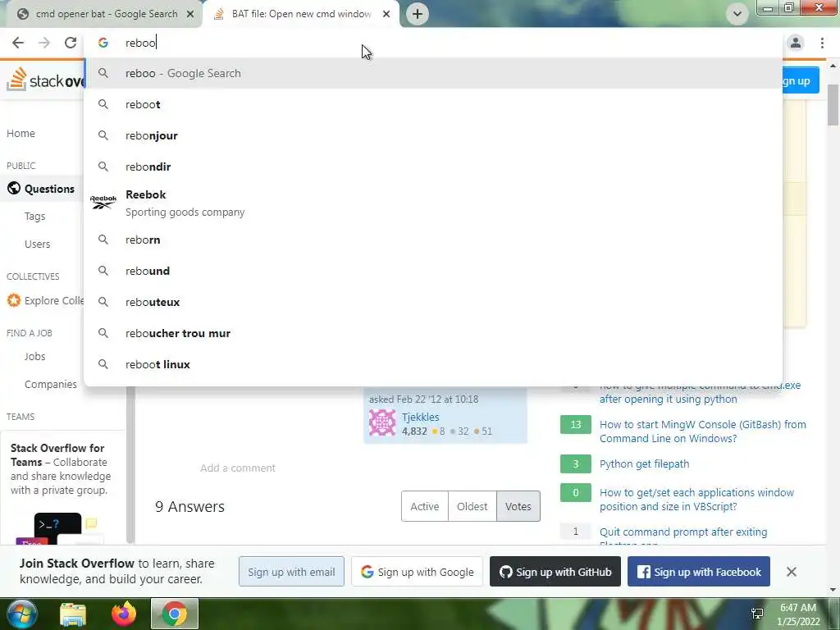
Task: Click the Reebok logo icon in suggestions
Action: (x=103, y=203)
